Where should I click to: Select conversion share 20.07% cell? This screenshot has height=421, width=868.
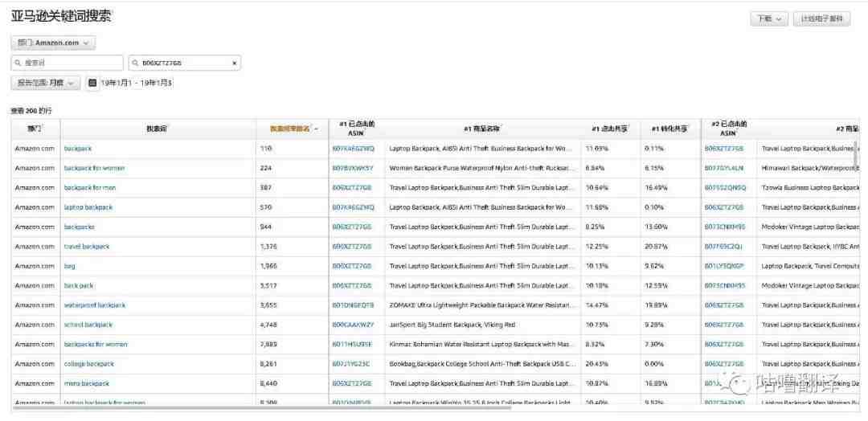(655, 246)
